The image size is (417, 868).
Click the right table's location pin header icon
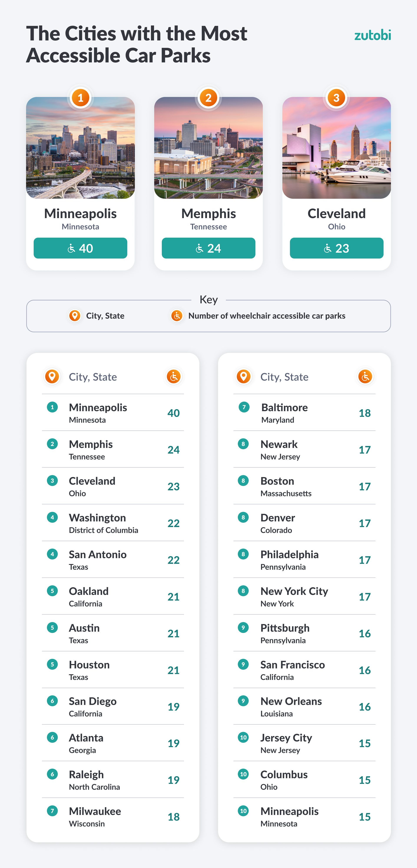pos(243,376)
